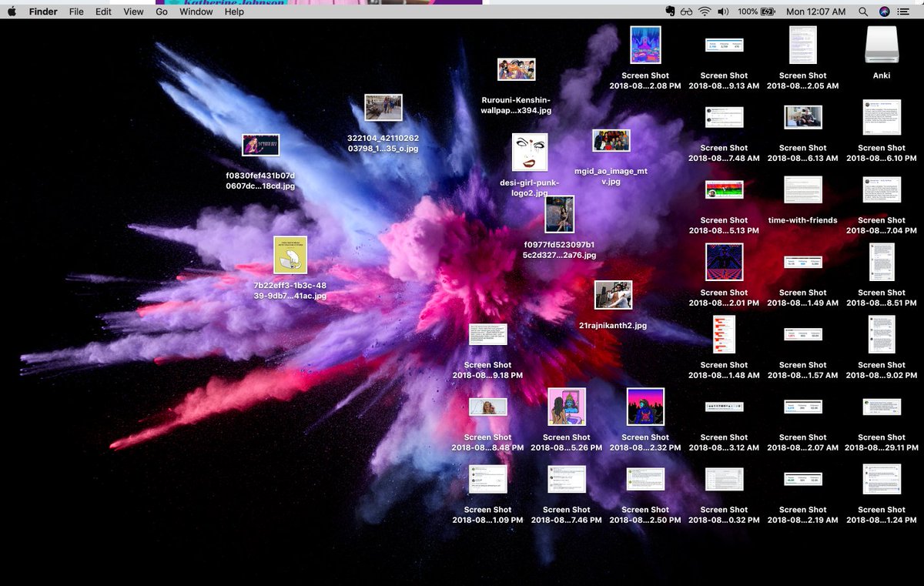Select the mgid_ao_image_mtv.jpg file
Screen dimensions: 924x586
[x=611, y=141]
